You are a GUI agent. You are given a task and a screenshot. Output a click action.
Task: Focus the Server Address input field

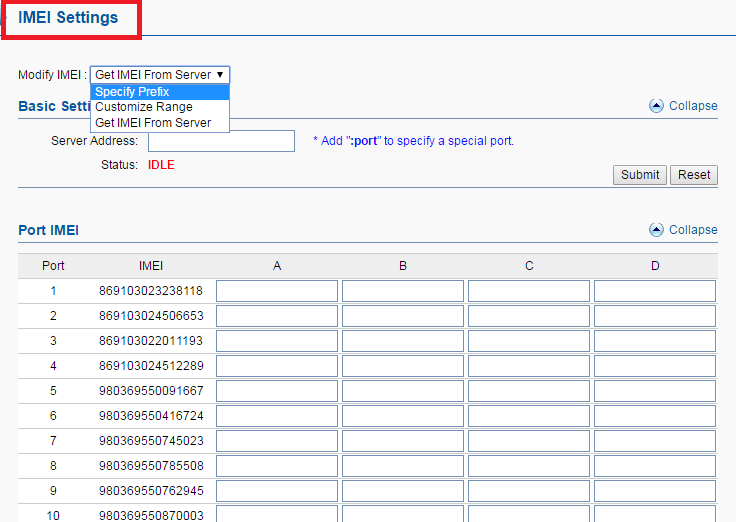221,141
